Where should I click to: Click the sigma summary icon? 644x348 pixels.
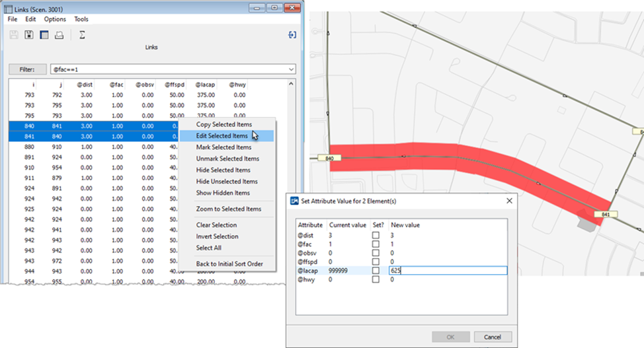[82, 35]
